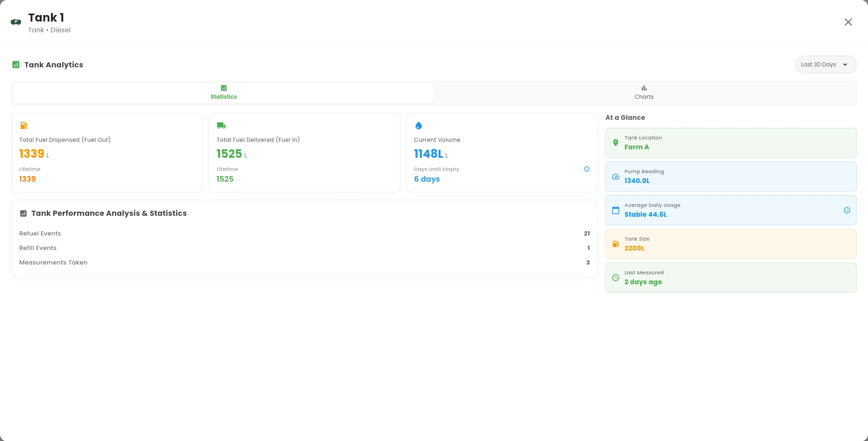Click the tank icon beside Tank 1 title

click(16, 22)
